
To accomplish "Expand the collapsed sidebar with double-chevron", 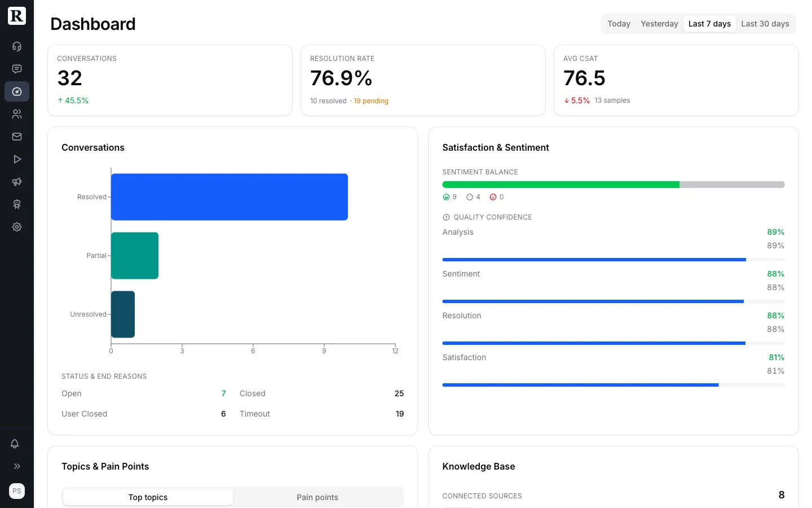I will (16, 466).
